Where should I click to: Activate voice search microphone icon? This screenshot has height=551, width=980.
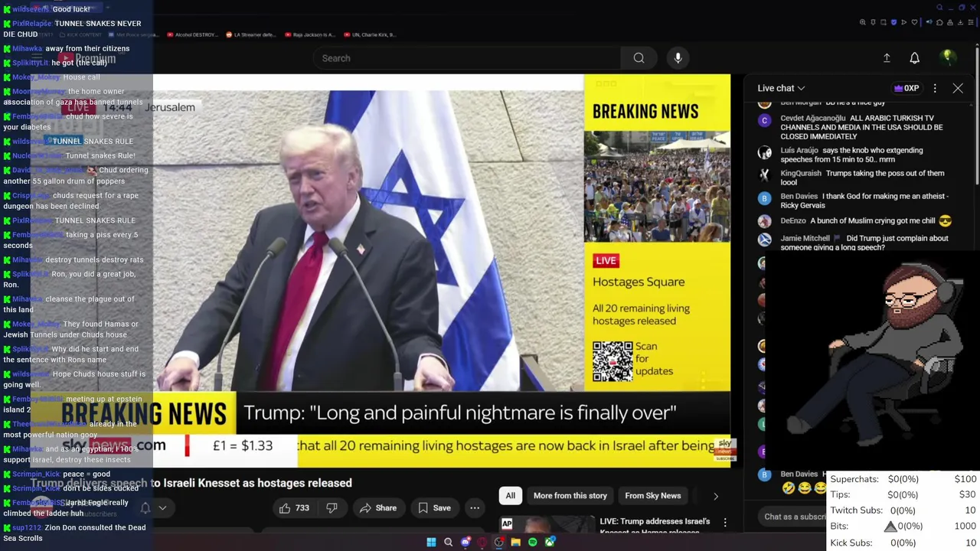(678, 58)
